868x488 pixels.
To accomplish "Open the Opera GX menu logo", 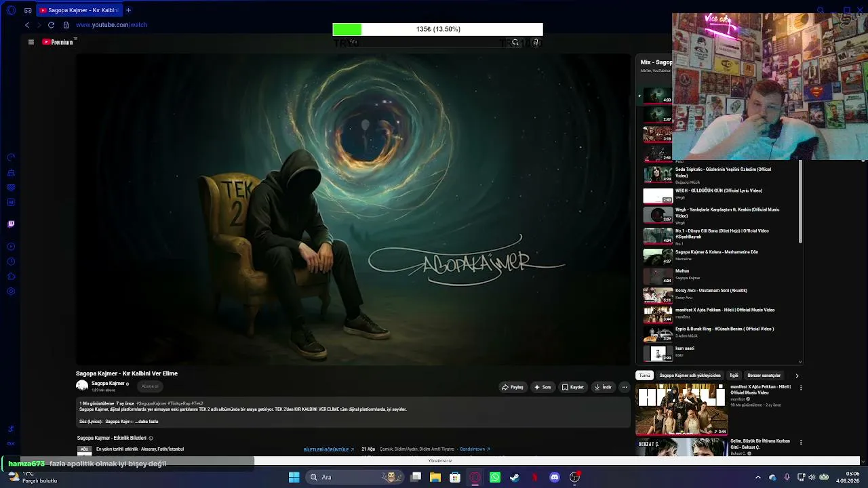I will pyautogui.click(x=11, y=10).
